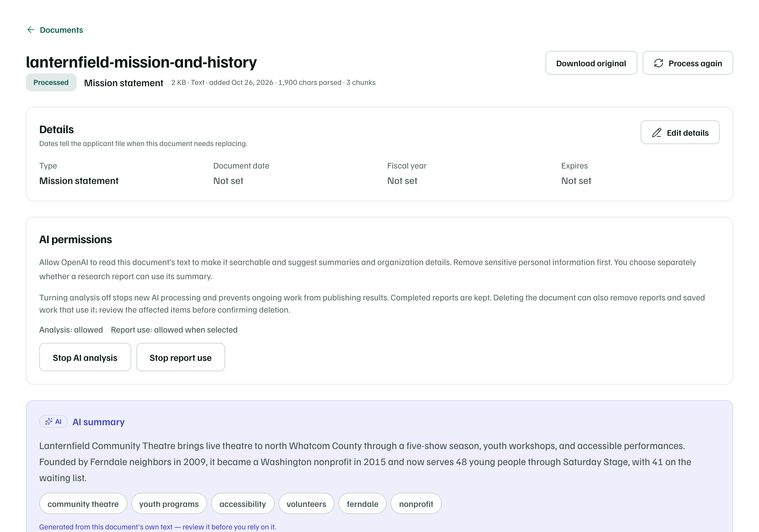Select the nonprofit tag
This screenshot has height=532, width=759.
(416, 503)
